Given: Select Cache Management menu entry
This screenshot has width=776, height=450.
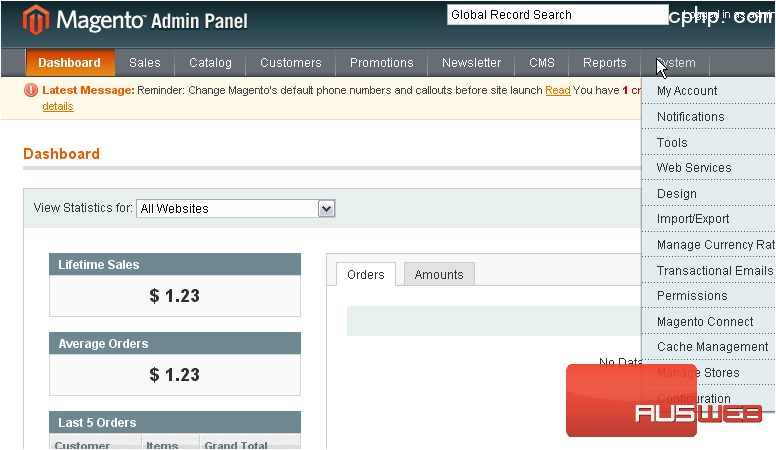Looking at the screenshot, I should pyautogui.click(x=709, y=347).
